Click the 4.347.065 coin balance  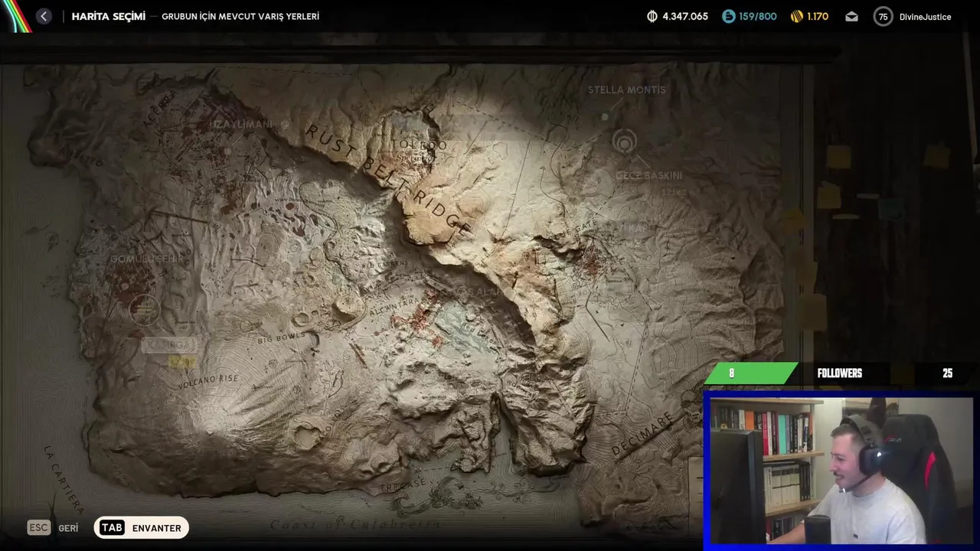pyautogui.click(x=685, y=16)
